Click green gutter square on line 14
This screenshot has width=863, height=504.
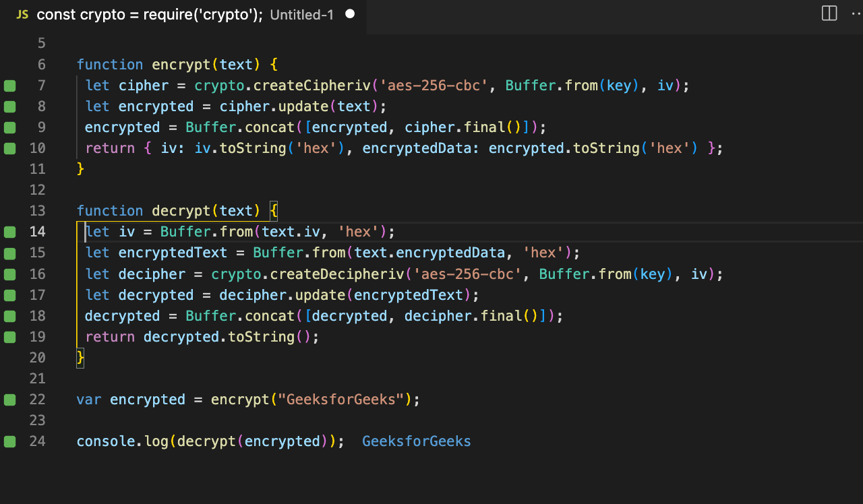tap(9, 232)
